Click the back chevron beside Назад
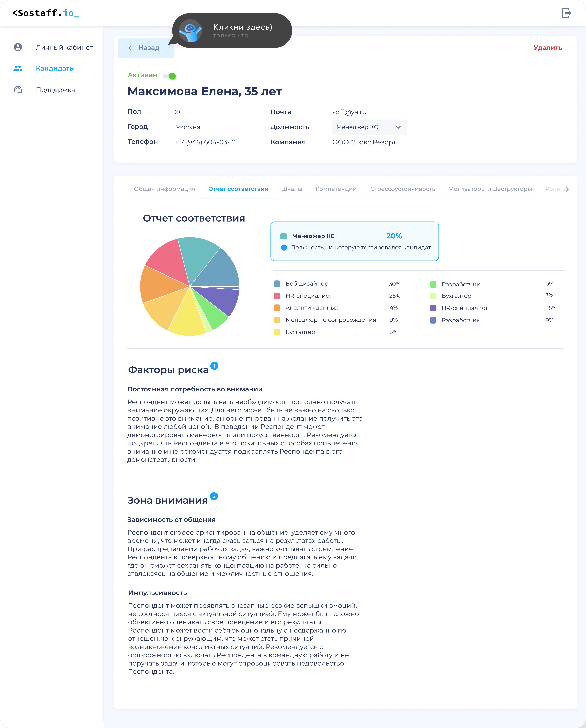The width and height of the screenshot is (586, 728). point(130,48)
